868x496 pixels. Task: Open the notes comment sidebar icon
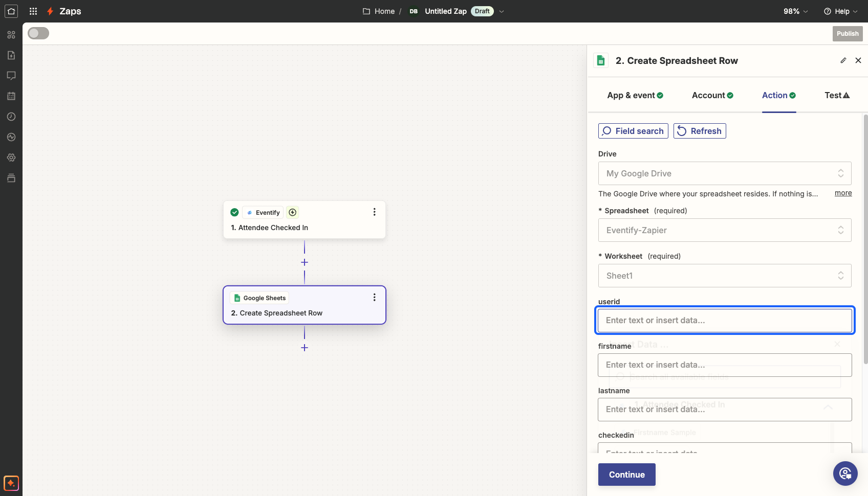(11, 76)
